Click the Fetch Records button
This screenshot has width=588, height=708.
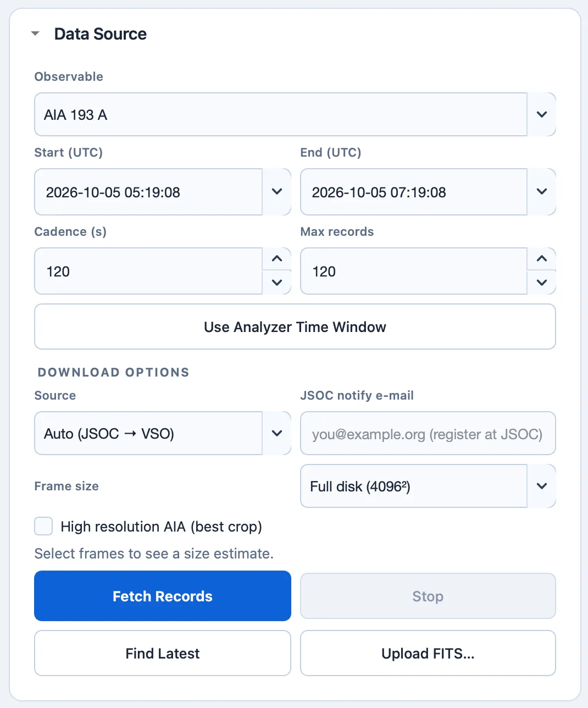pos(163,596)
